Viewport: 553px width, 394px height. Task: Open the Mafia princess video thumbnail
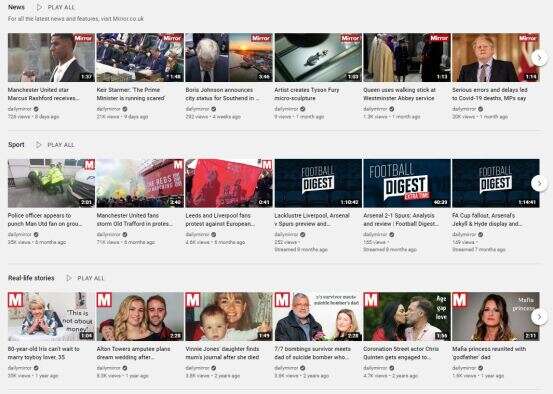(x=496, y=316)
